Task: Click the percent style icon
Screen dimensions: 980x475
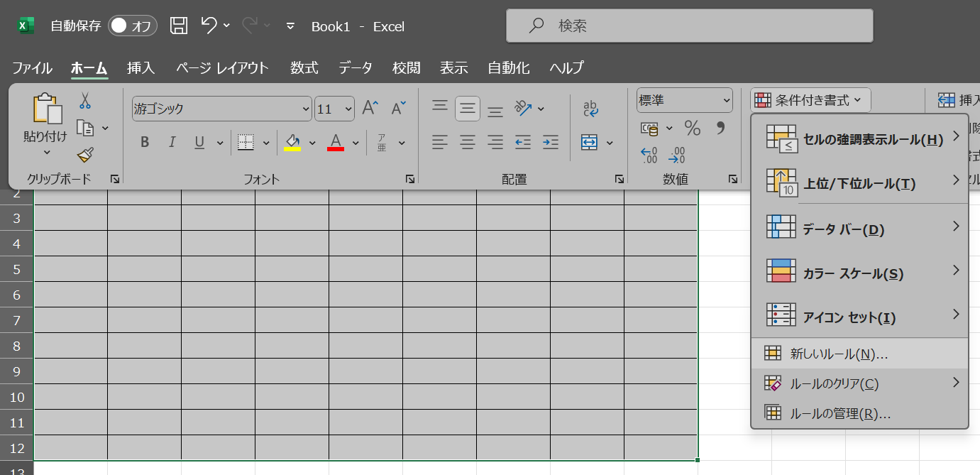Action: click(x=692, y=129)
